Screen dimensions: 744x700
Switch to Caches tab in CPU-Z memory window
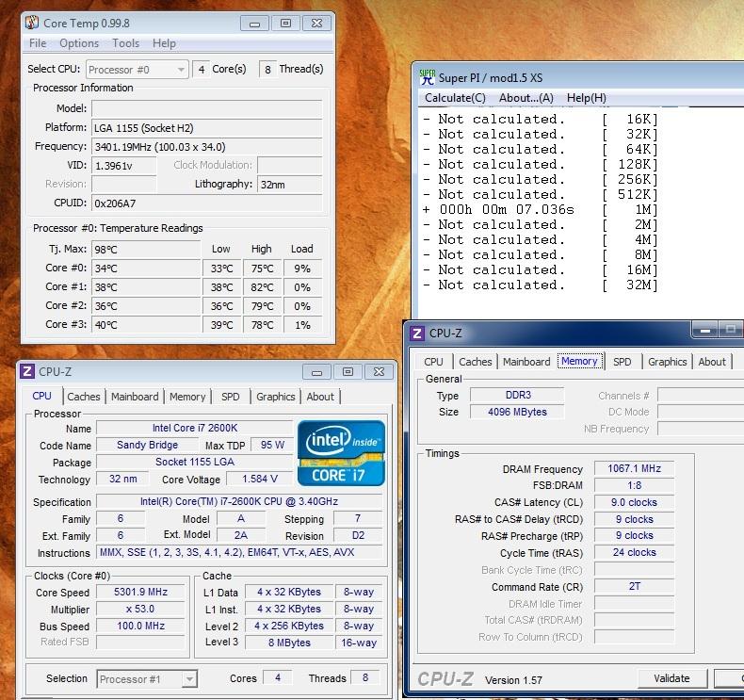tap(476, 362)
